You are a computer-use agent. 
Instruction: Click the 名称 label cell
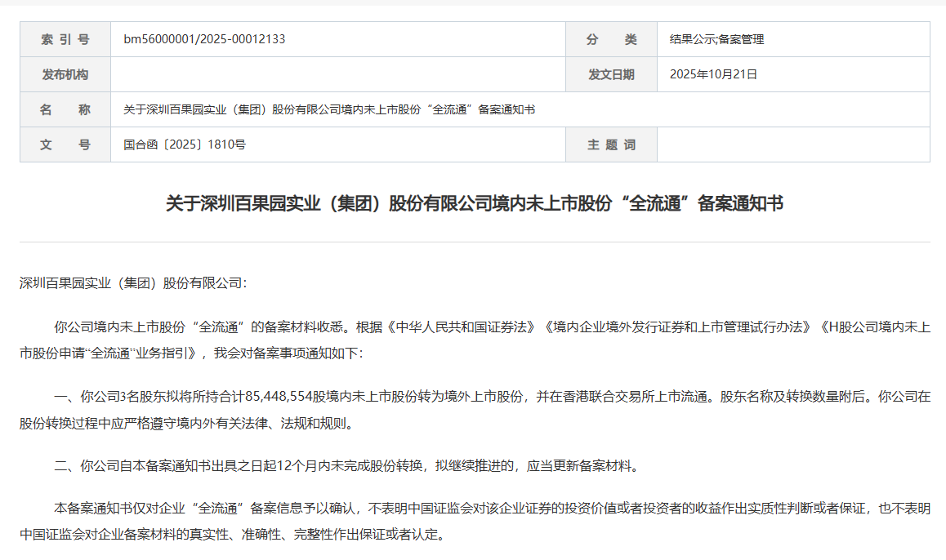[x=65, y=109]
